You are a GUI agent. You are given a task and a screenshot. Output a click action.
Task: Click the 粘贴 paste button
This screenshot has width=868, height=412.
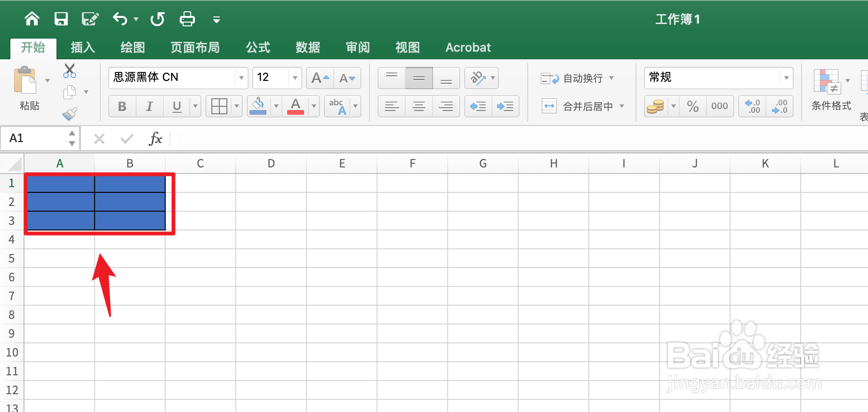click(x=26, y=88)
